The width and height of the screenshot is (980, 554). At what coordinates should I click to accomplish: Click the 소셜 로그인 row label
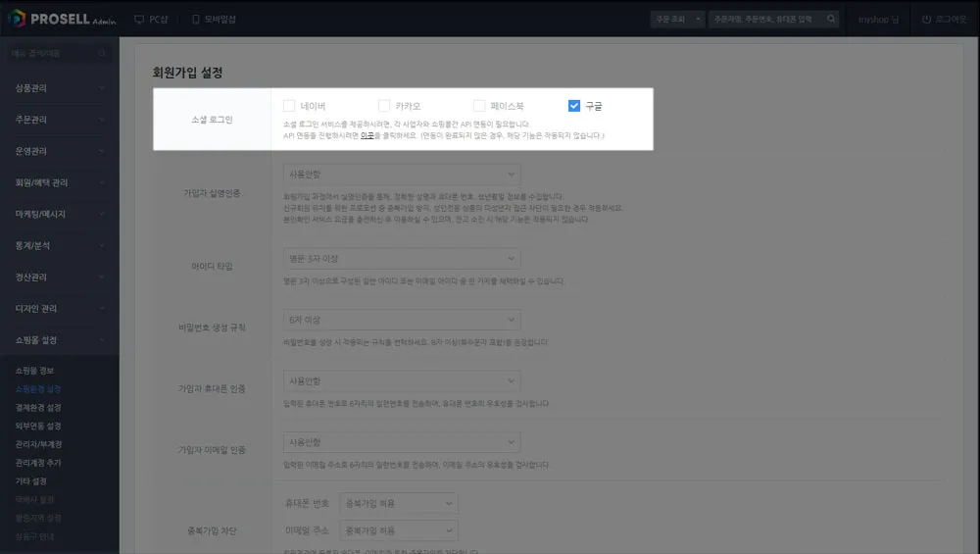pos(212,120)
